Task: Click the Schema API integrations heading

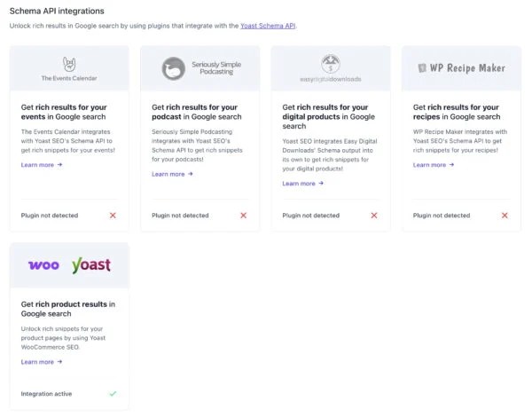Action: coord(57,11)
